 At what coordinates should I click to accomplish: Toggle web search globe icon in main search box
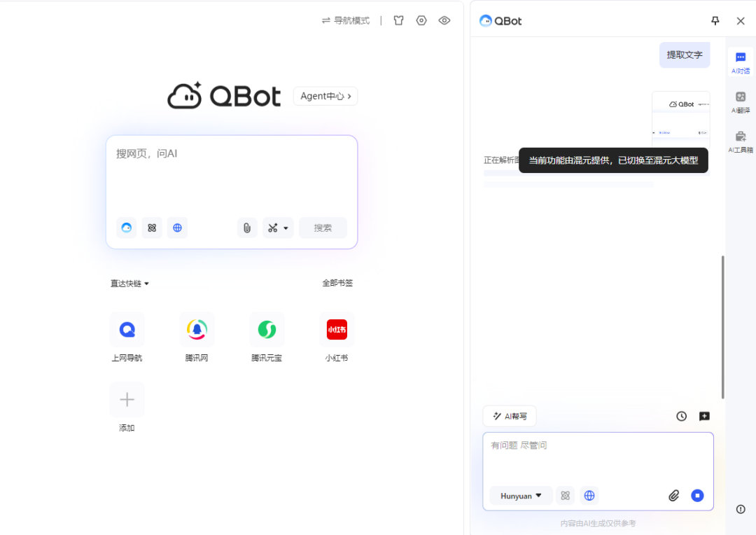[x=177, y=228]
